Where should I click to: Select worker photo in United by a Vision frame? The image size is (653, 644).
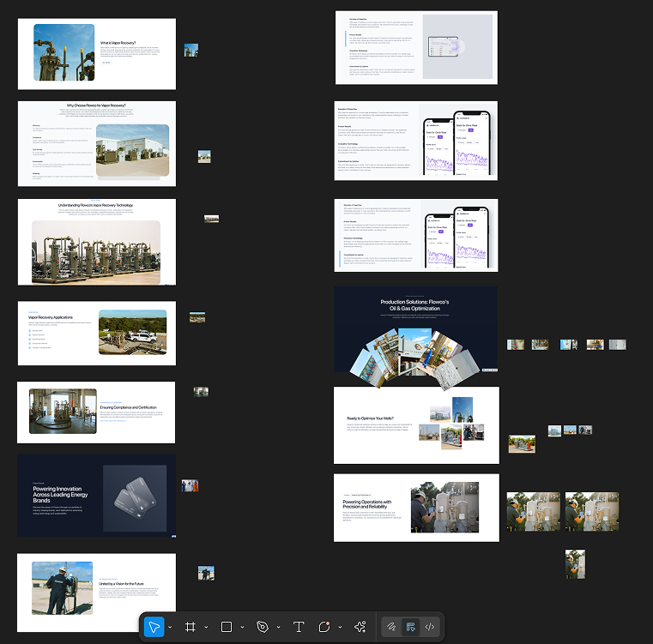pyautogui.click(x=62, y=588)
